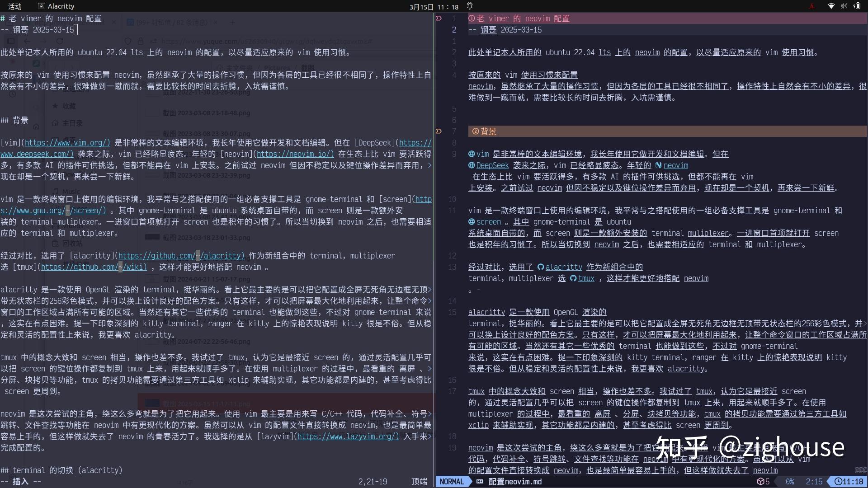The height and width of the screenshot is (488, 868).
Task: Unmute the speaker icon in the system tray
Action: (844, 6)
